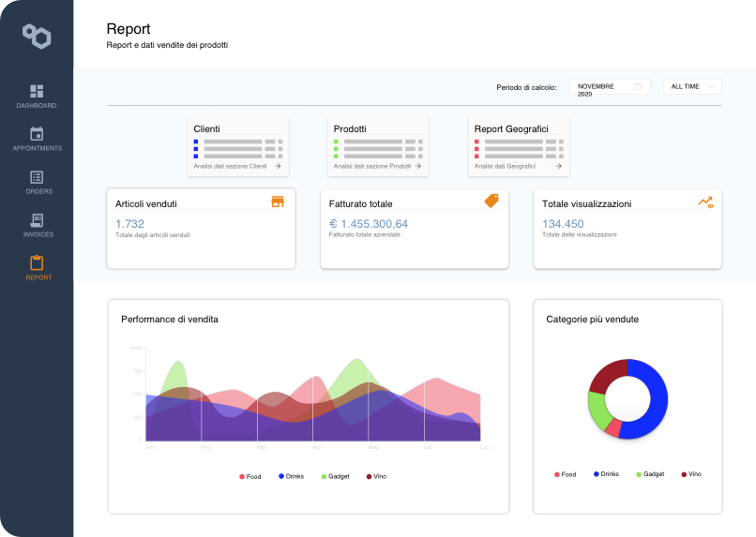Image resolution: width=756 pixels, height=537 pixels.
Task: Click the price tag icon on Fatturato totale
Action: pyautogui.click(x=491, y=201)
